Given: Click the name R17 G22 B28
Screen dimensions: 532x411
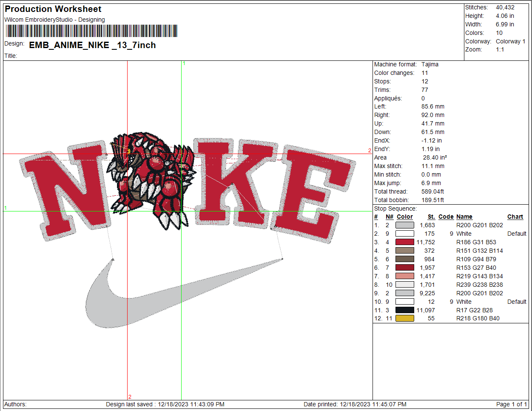Looking at the screenshot, I should tap(475, 310).
